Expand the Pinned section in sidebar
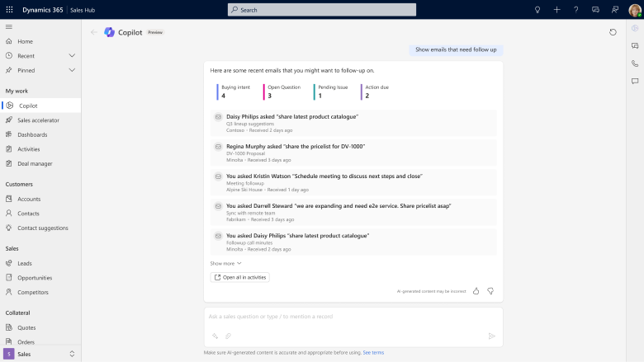644x362 pixels. point(72,70)
